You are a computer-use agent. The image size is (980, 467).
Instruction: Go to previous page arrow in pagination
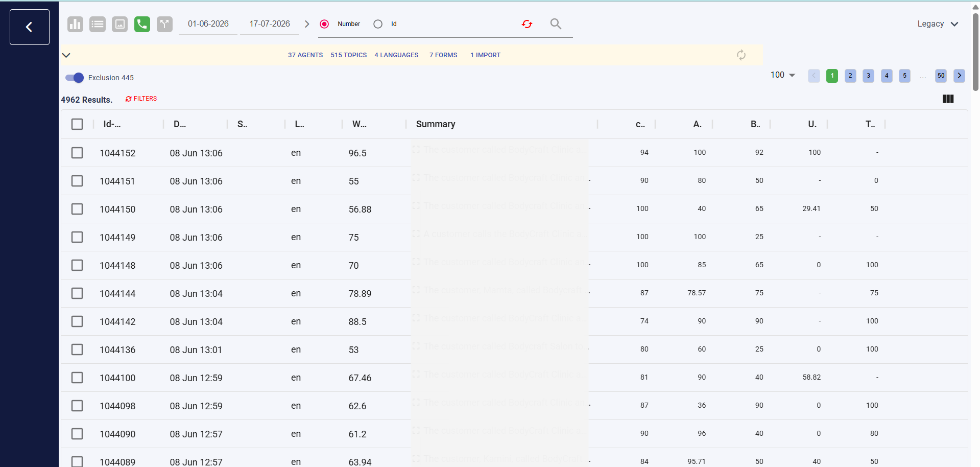tap(814, 76)
